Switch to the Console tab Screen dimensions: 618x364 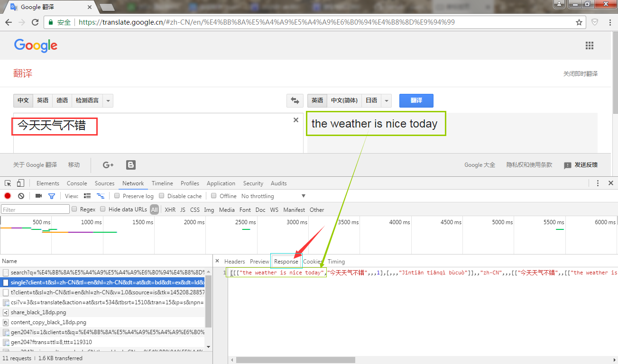tap(77, 183)
